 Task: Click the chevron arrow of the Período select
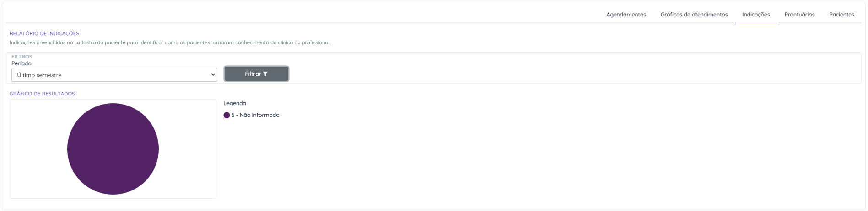213,75
